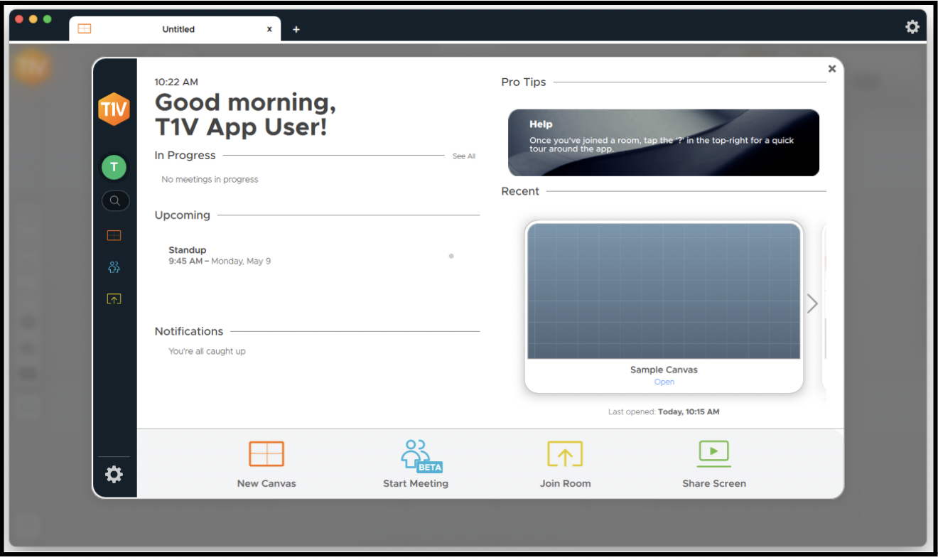Click See All for In Progress meetings
This screenshot has height=560, width=938.
click(464, 156)
